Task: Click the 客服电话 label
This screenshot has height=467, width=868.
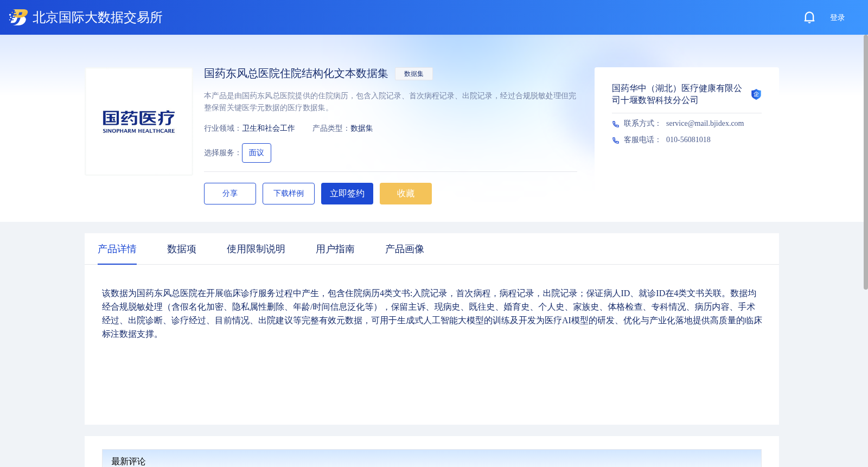Action: (642, 140)
